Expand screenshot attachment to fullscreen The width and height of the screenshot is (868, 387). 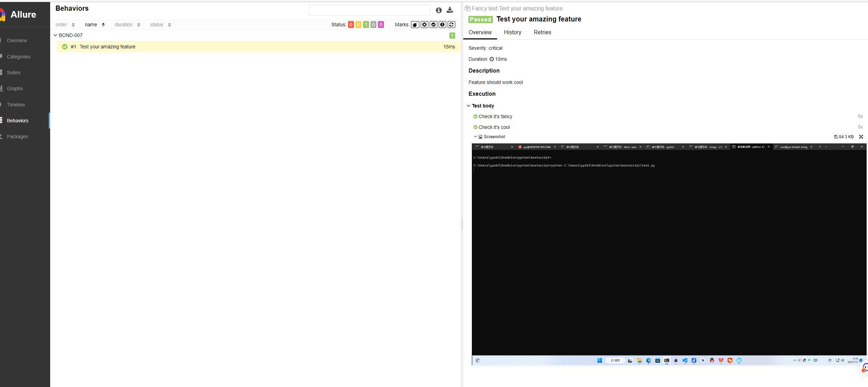coord(861,137)
